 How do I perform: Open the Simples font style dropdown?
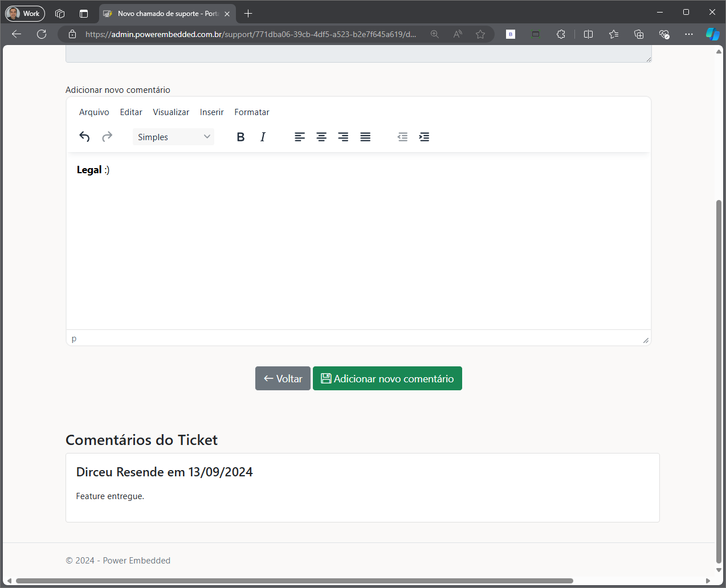[x=173, y=137]
